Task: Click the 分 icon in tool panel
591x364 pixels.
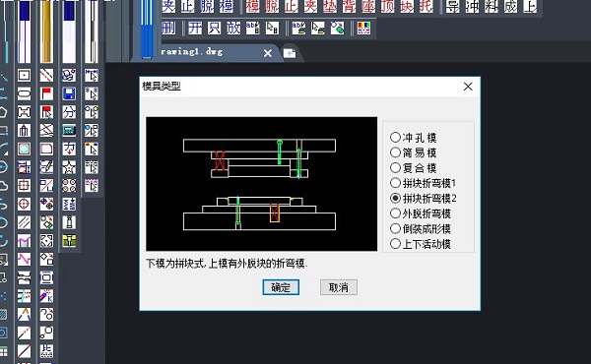Action: (69, 112)
